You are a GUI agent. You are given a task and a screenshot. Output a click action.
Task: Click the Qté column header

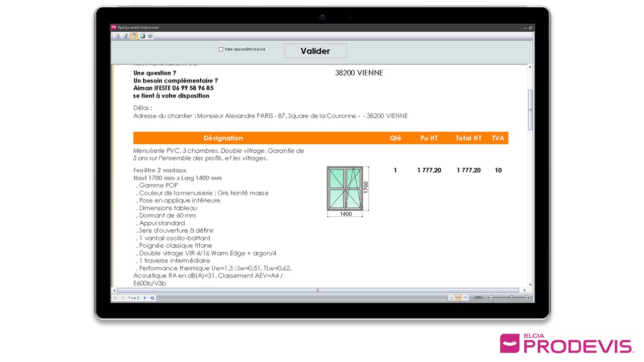tap(395, 138)
